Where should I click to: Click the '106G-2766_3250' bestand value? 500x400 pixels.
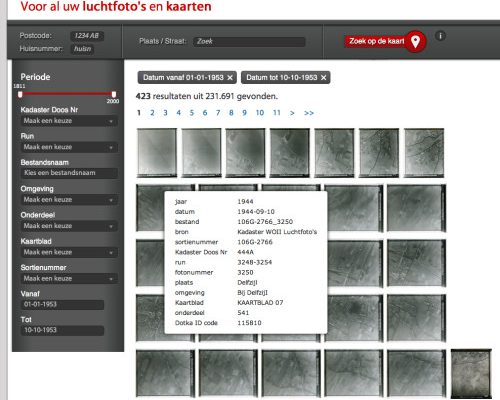click(265, 222)
